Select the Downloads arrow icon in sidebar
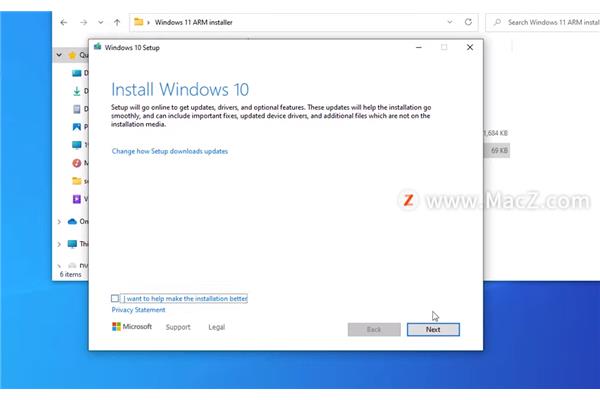 [77, 91]
